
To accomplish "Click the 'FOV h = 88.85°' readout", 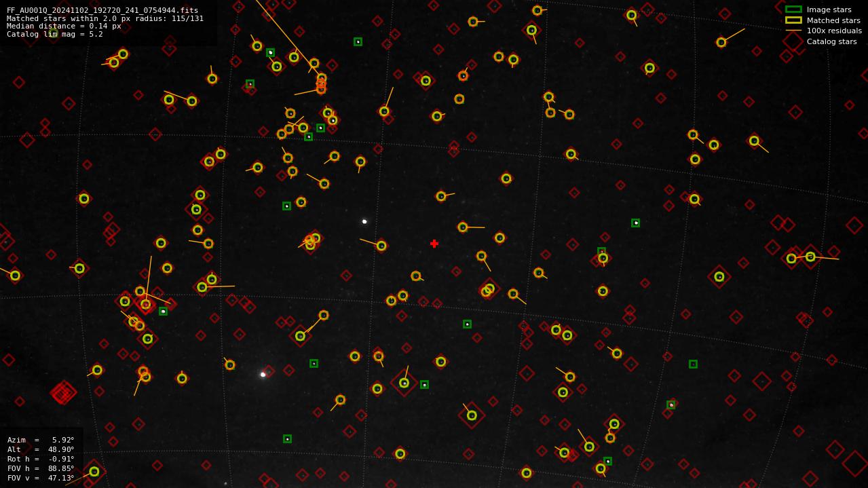I will pos(41,468).
